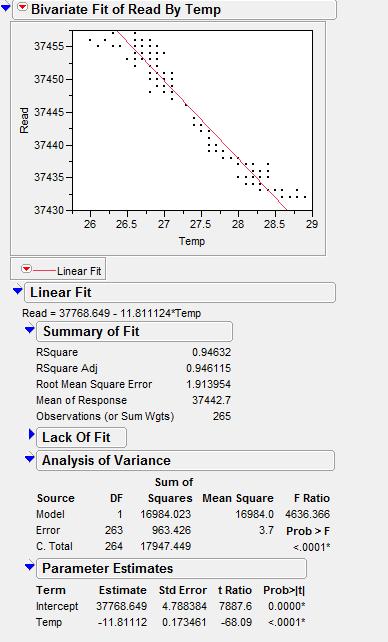Expand the Lack Of Fit section
Image resolution: width=388 pixels, height=642 pixels.
pyautogui.click(x=32, y=434)
